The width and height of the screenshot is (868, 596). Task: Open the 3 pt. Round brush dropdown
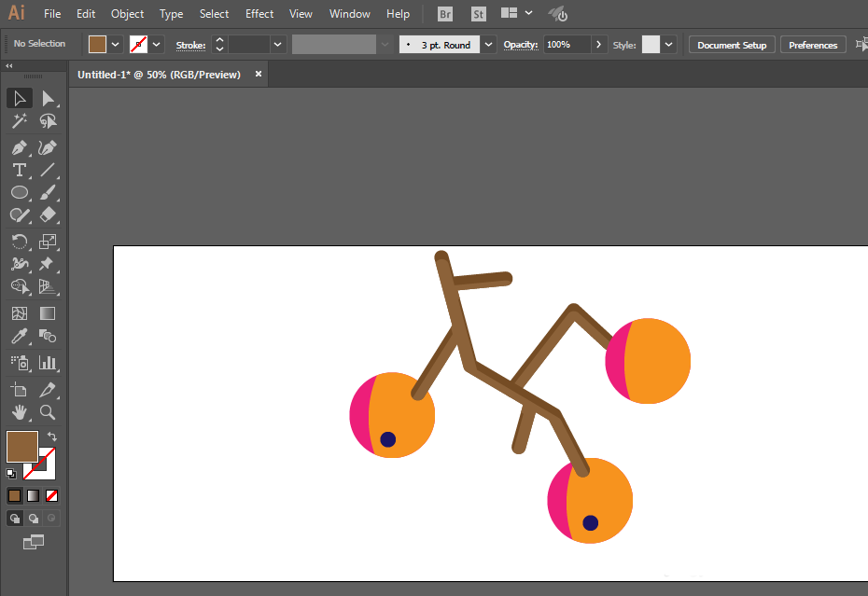point(488,44)
